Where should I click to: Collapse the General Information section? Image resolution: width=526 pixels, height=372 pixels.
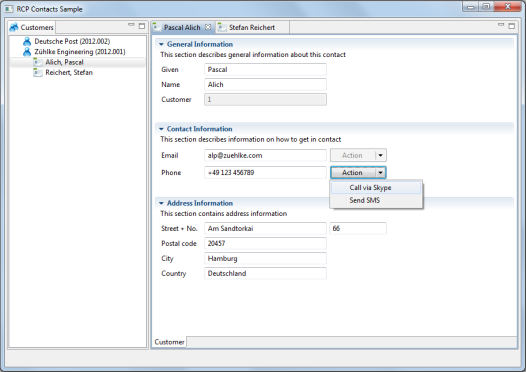pyautogui.click(x=161, y=44)
